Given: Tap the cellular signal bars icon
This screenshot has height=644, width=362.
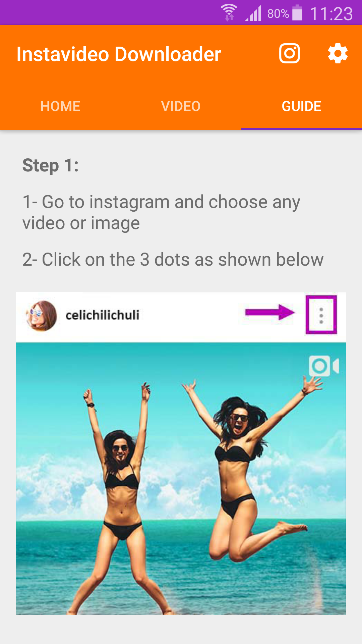Looking at the screenshot, I should point(253,13).
